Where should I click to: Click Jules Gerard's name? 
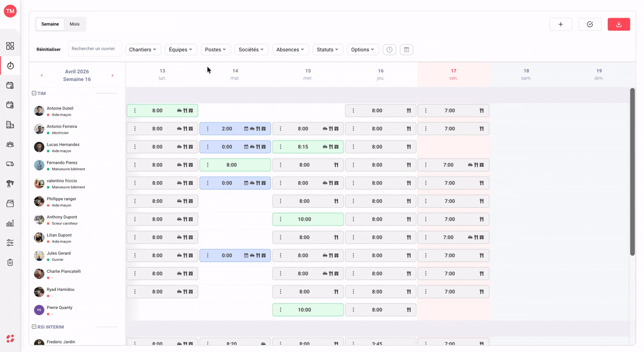pyautogui.click(x=58, y=253)
